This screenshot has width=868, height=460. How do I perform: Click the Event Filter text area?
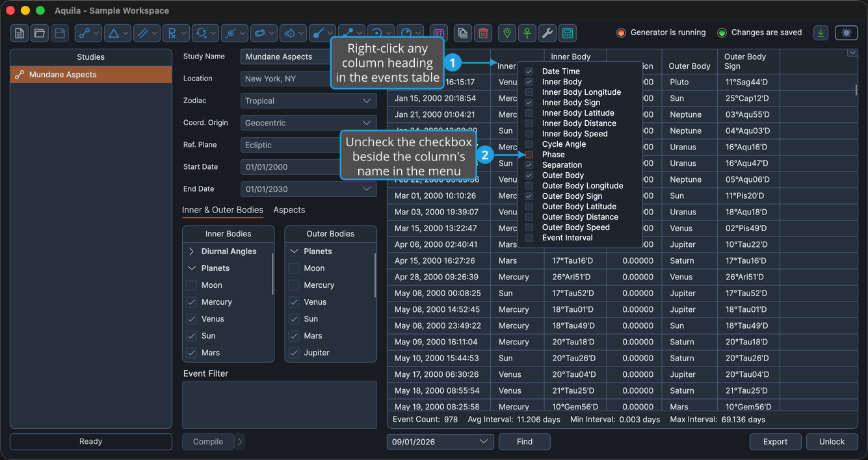tap(280, 405)
